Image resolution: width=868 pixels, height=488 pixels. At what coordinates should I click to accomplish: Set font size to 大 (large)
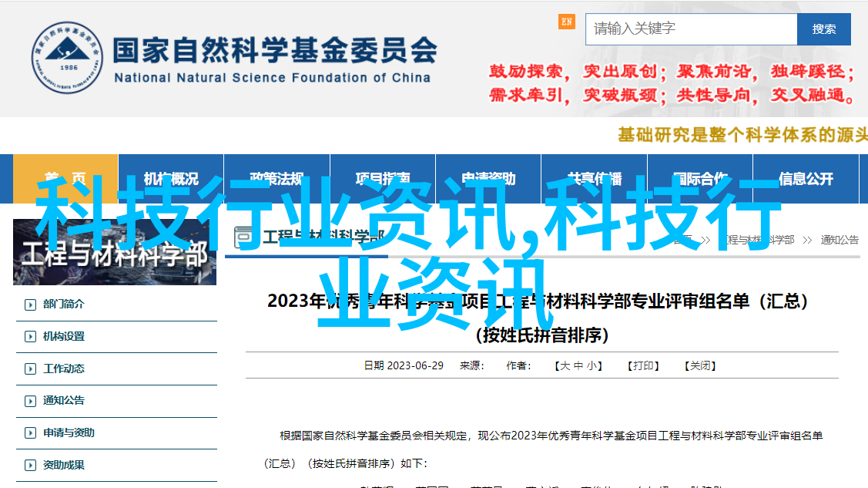(x=565, y=366)
